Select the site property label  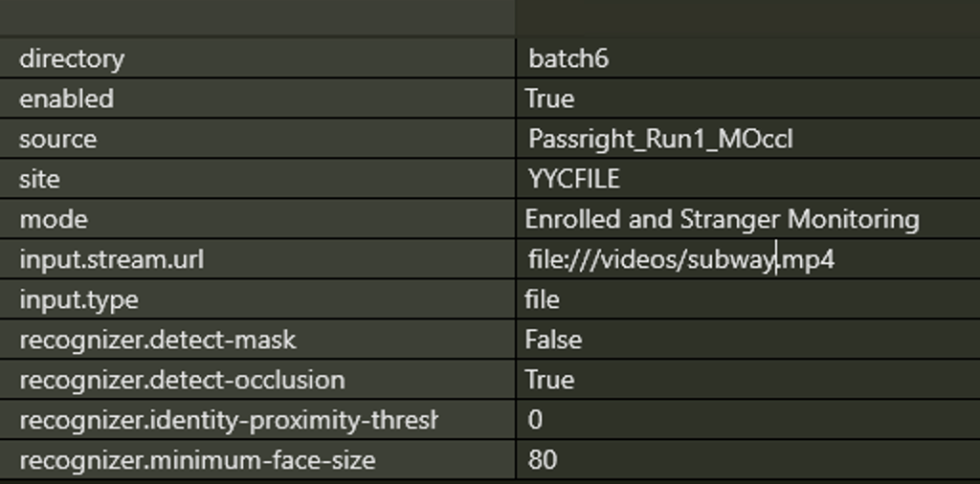(39, 179)
